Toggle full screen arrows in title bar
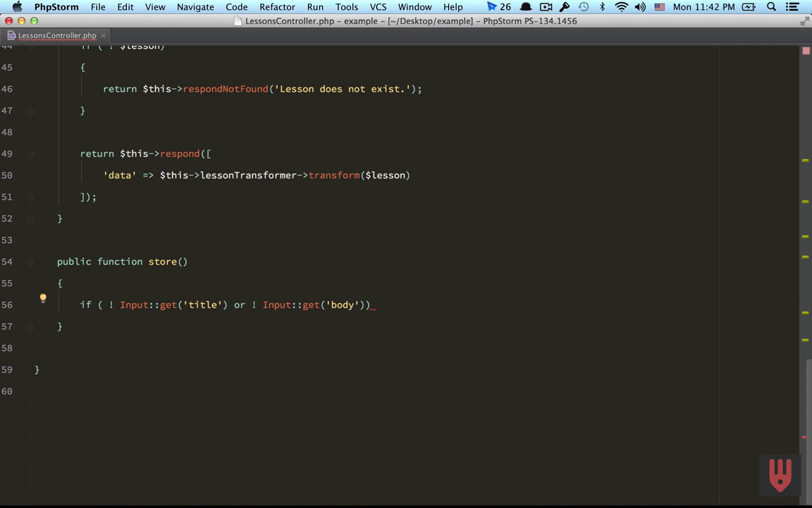Image resolution: width=812 pixels, height=508 pixels. click(804, 20)
